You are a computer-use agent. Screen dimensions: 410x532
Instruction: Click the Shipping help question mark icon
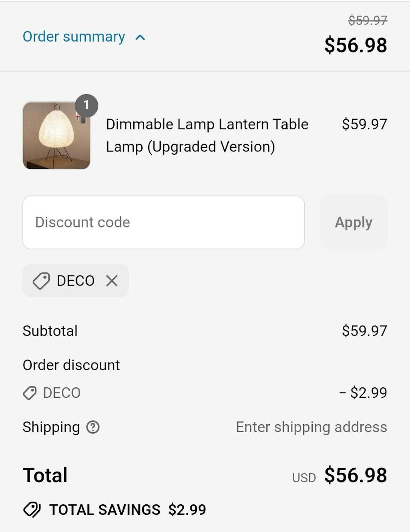93,427
